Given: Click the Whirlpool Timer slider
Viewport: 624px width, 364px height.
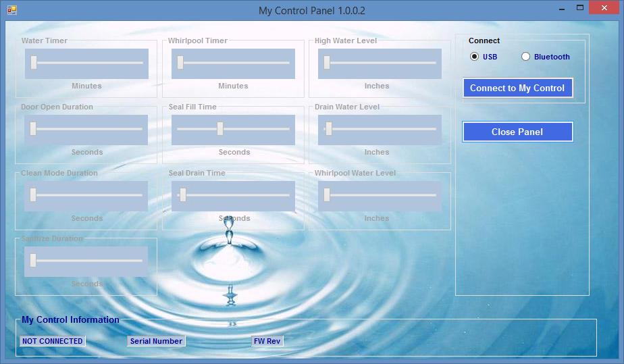Looking at the screenshot, I should click(233, 63).
